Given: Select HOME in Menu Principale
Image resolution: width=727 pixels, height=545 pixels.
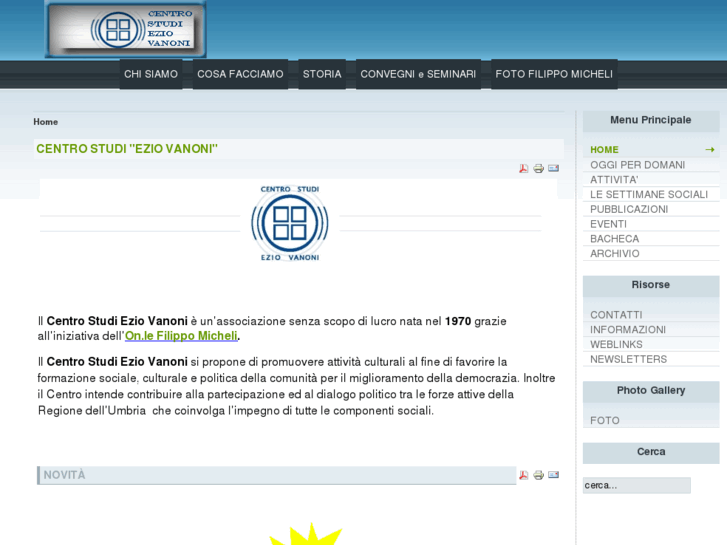Looking at the screenshot, I should [x=651, y=149].
